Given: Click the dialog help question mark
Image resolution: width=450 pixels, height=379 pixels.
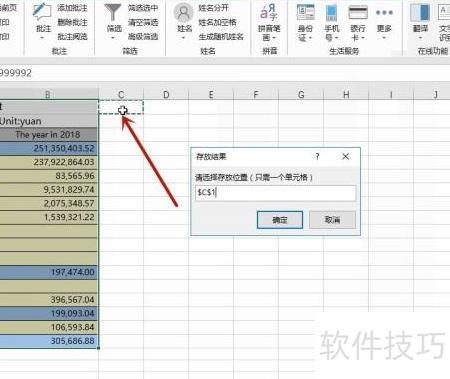Looking at the screenshot, I should (x=317, y=156).
